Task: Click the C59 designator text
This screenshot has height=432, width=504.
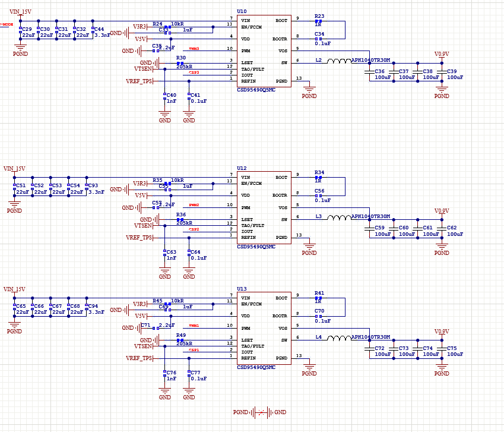Action: click(x=379, y=228)
